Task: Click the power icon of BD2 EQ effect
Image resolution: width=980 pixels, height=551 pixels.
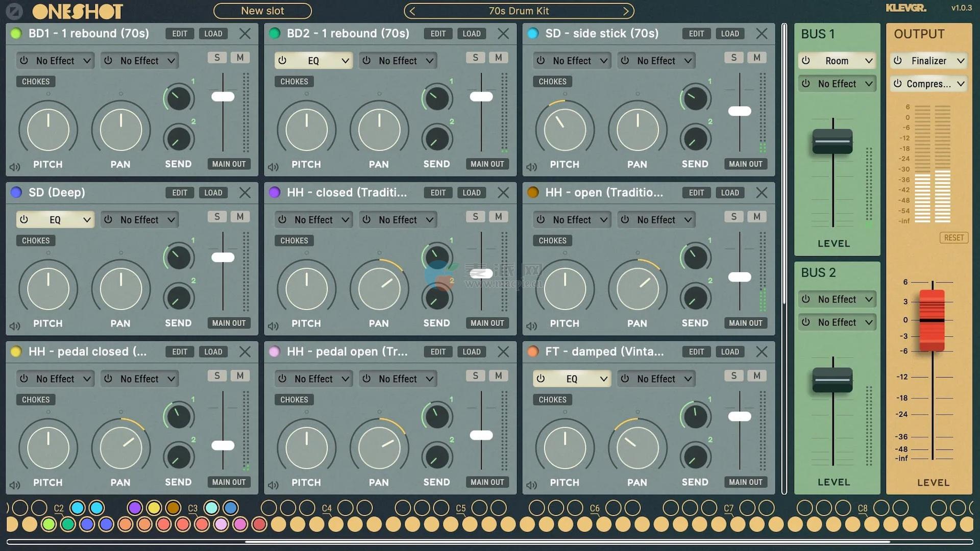Action: pyautogui.click(x=282, y=61)
